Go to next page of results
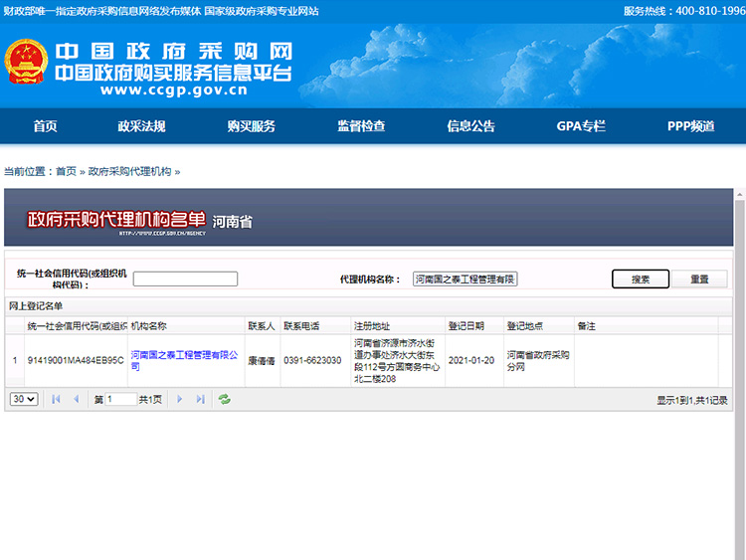The image size is (746, 560). 180,399
